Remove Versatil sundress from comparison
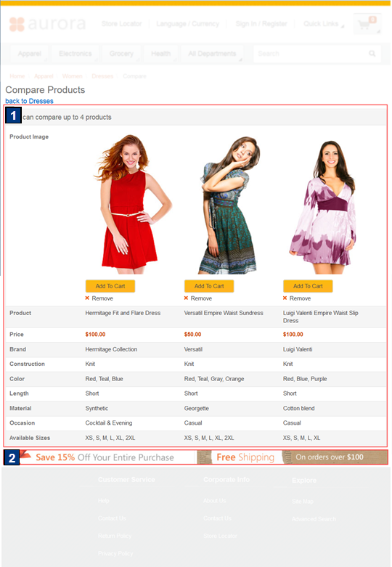Viewport: 392px width, 567px height. tap(201, 298)
